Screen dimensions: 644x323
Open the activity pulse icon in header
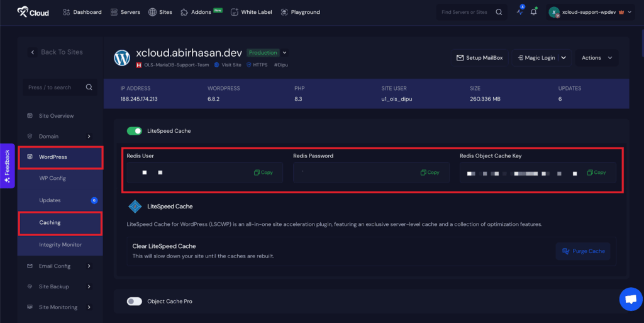(519, 12)
